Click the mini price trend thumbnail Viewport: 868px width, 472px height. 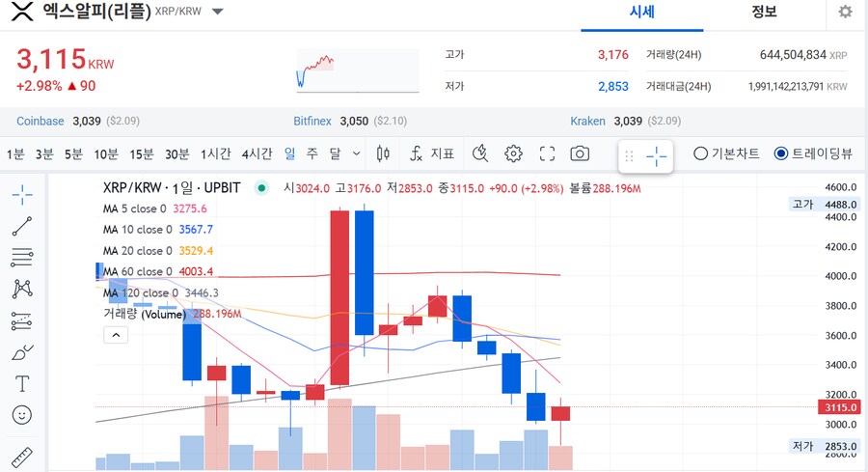357,70
